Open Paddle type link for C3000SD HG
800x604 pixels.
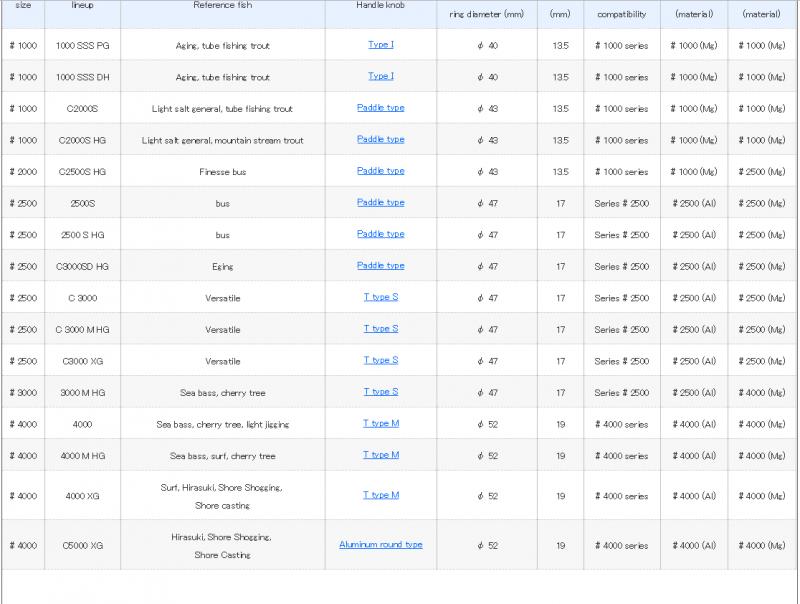(x=380, y=265)
